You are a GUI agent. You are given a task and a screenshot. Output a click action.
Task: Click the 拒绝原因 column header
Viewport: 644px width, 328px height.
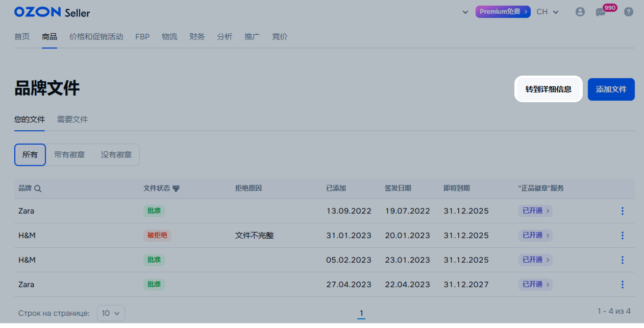(249, 189)
